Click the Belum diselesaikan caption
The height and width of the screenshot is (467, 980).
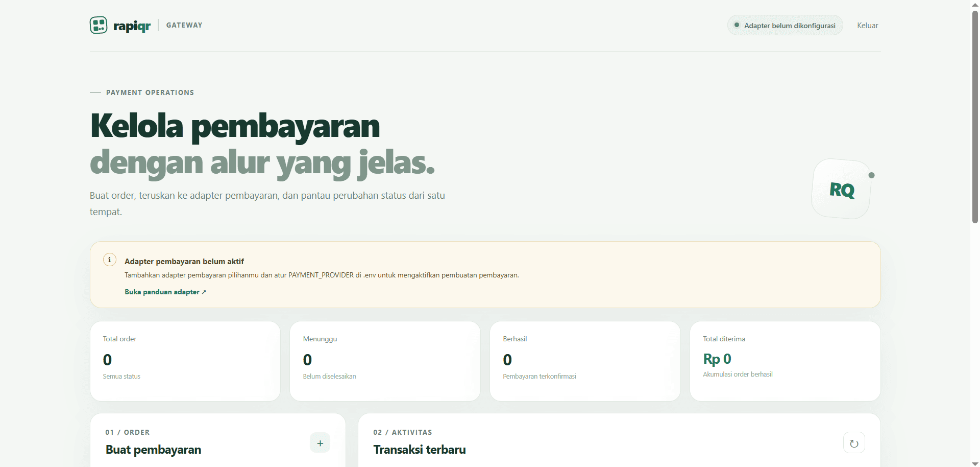(x=329, y=377)
